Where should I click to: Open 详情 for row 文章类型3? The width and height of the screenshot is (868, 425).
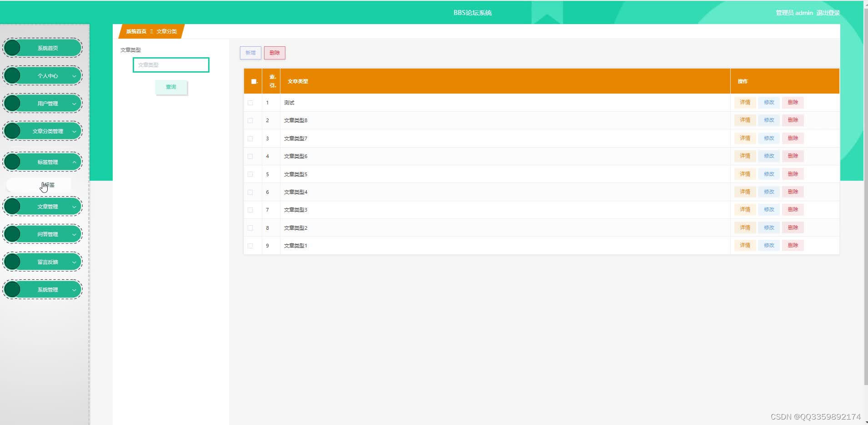click(745, 209)
